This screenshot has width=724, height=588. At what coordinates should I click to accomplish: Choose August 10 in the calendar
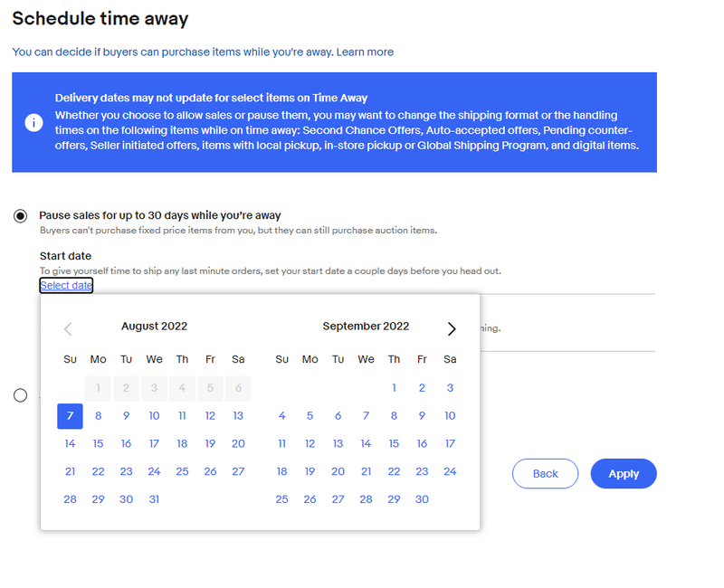pos(155,416)
